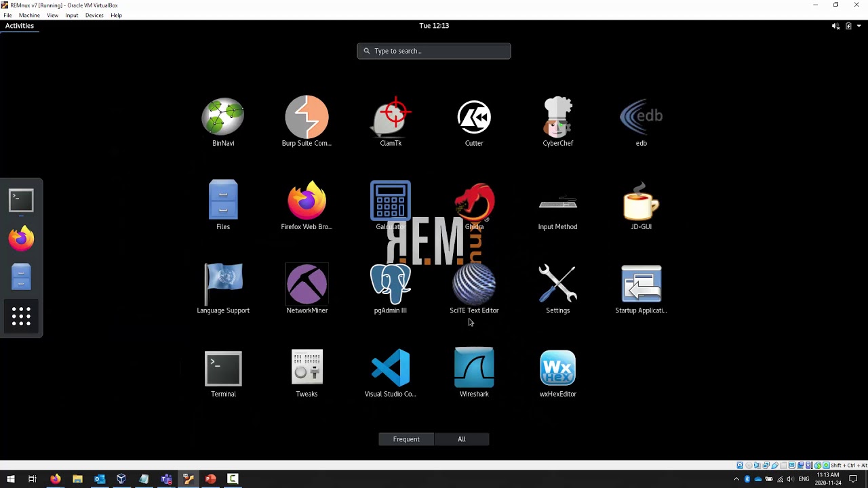Open pgAdmin III
The image size is (868, 488).
coord(391,289)
